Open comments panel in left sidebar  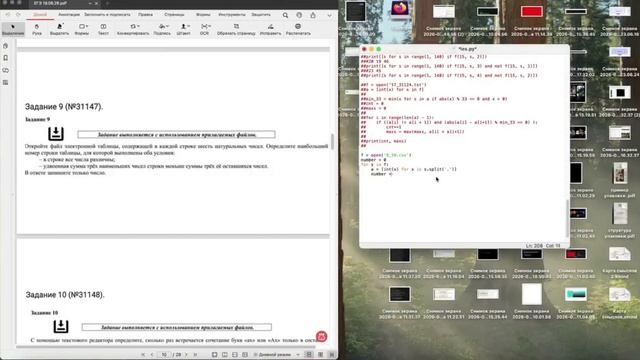pyautogui.click(x=6, y=70)
